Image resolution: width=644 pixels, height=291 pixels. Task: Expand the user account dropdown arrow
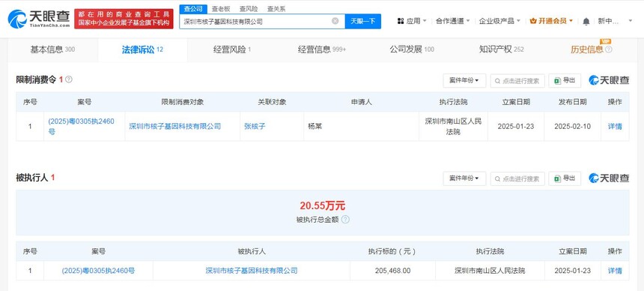tap(631, 21)
